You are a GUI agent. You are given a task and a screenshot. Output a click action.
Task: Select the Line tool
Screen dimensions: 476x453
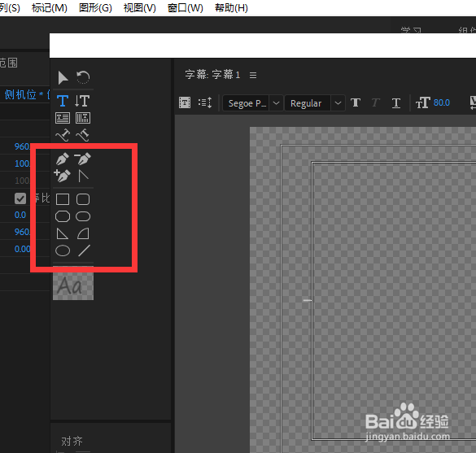[84, 250]
